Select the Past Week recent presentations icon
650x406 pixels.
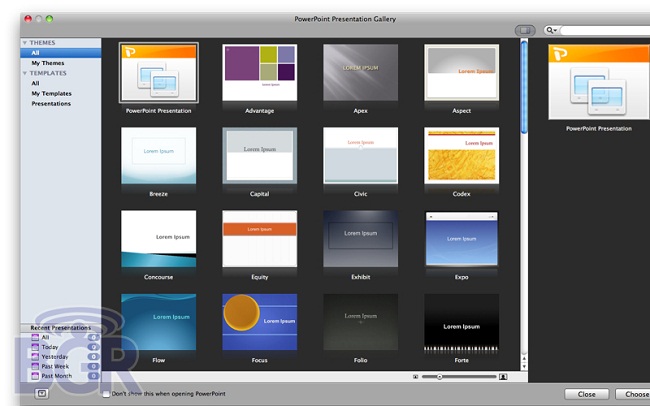pyautogui.click(x=35, y=366)
